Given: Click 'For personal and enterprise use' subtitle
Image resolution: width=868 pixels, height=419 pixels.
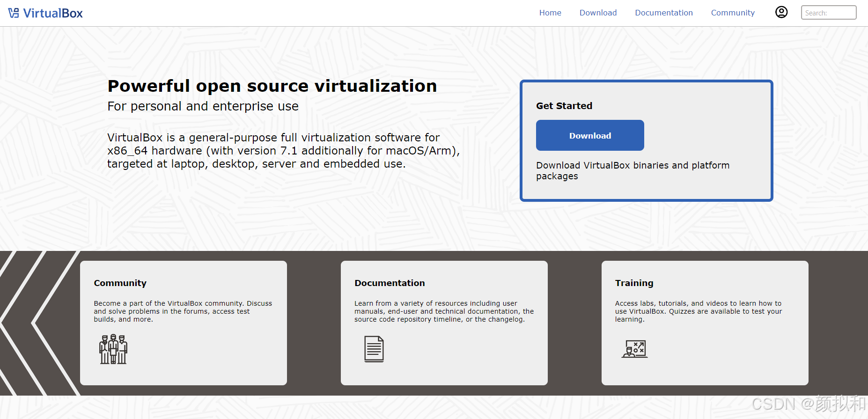Looking at the screenshot, I should coord(203,106).
